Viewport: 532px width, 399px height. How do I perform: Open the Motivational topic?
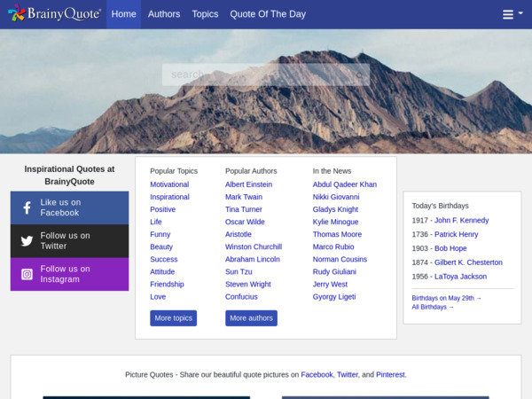pyautogui.click(x=169, y=184)
